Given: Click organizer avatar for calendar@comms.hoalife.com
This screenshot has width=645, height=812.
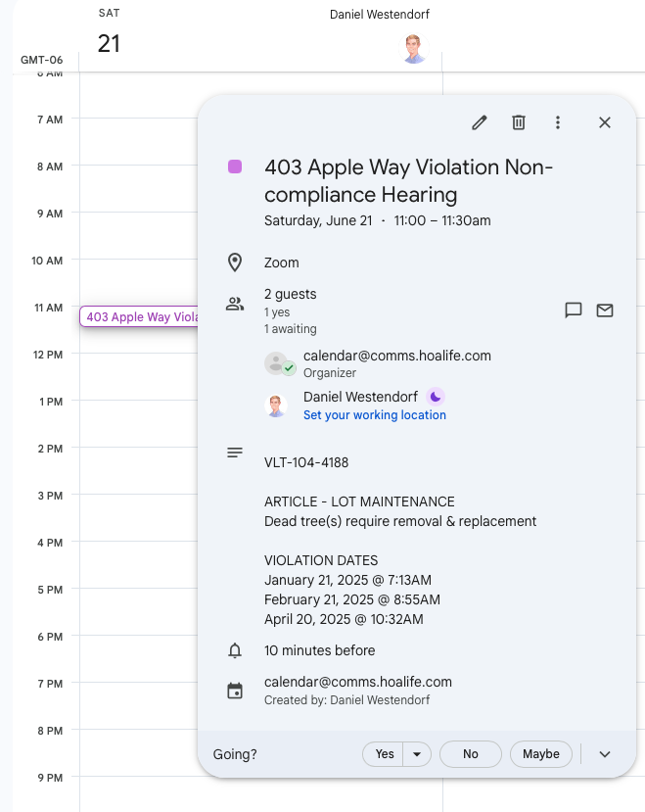Looking at the screenshot, I should [277, 363].
